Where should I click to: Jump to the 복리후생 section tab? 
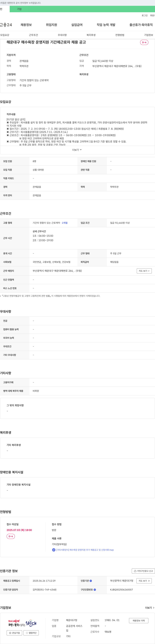point(91,35)
